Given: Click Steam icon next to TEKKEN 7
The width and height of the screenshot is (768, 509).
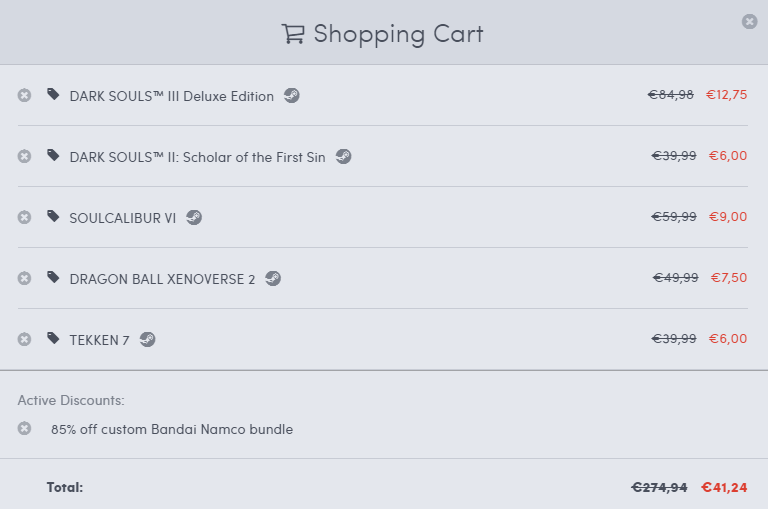Looking at the screenshot, I should click(147, 339).
